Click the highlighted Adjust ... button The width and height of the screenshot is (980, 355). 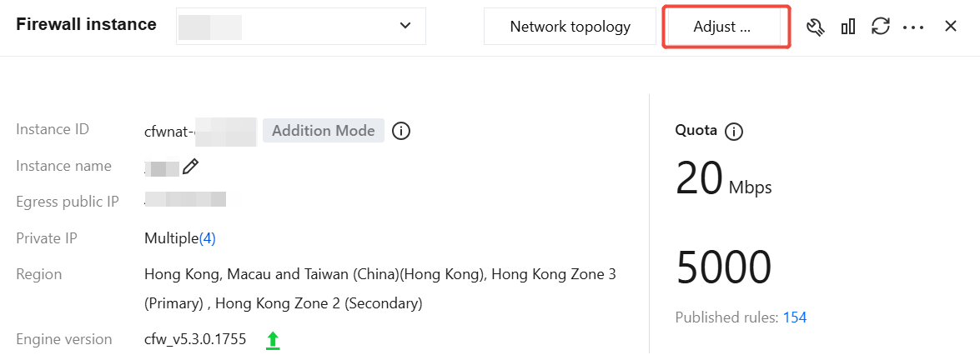tap(722, 27)
